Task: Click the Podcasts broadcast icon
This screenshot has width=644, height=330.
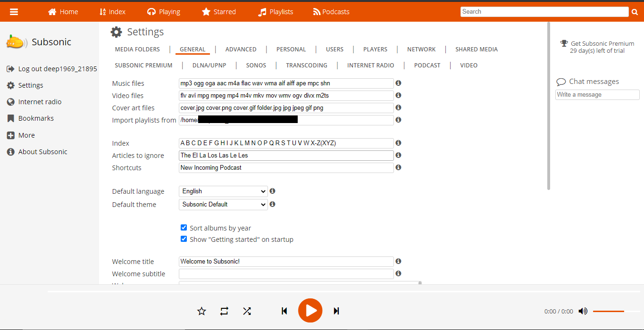Action: pos(314,11)
